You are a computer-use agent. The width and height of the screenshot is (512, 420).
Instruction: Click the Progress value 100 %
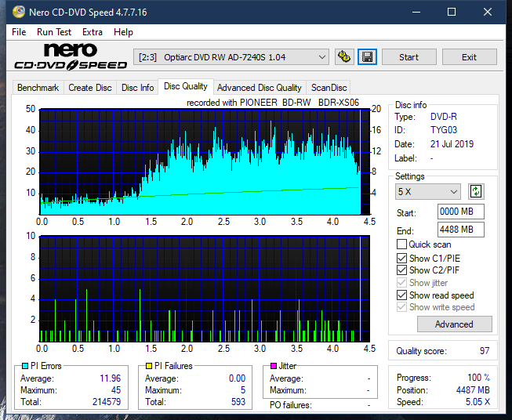(479, 378)
